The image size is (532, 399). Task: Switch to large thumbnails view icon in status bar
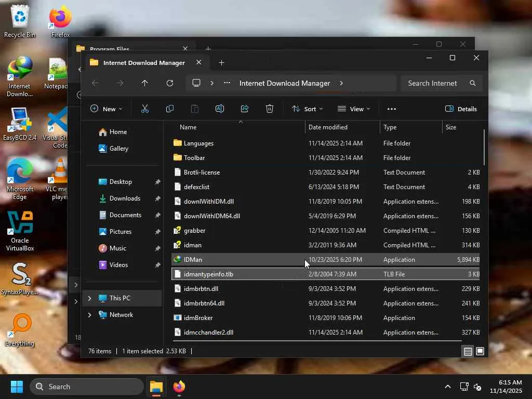tap(480, 352)
